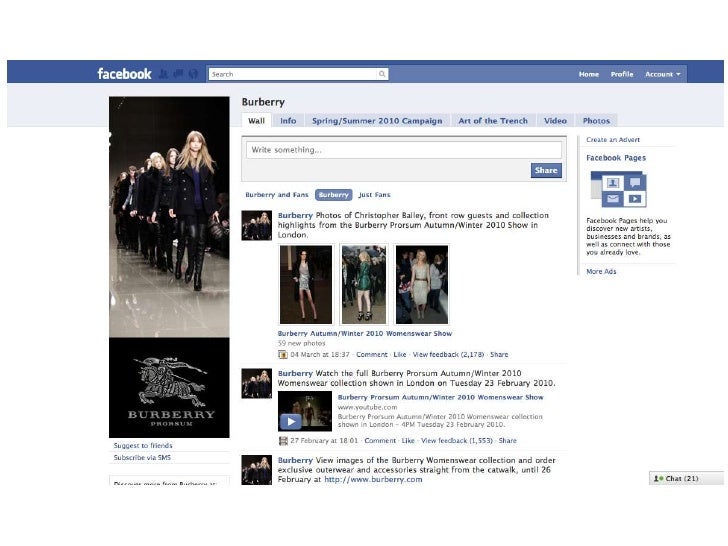
Task: Open Facebook Pages heading link
Action: point(616,158)
